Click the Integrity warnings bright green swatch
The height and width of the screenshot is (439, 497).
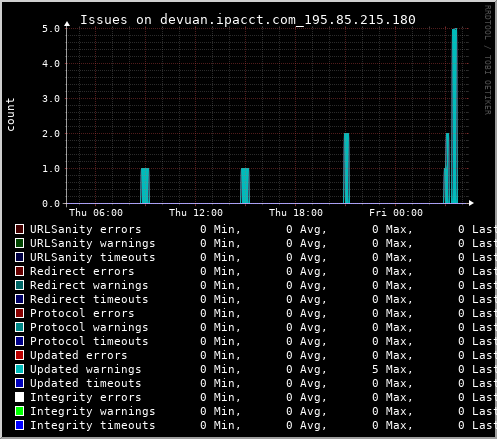(x=19, y=411)
